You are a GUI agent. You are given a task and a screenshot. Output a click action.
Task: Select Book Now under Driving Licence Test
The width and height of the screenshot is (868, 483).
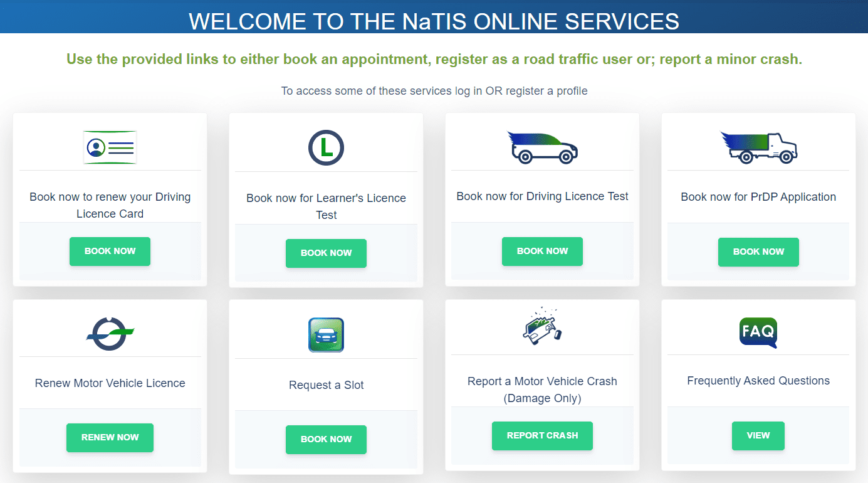(542, 251)
